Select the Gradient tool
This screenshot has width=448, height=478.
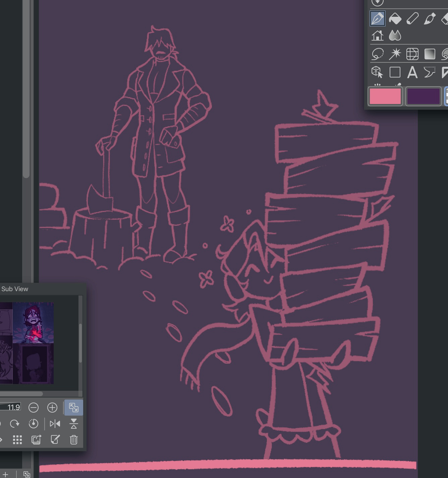coord(430,54)
